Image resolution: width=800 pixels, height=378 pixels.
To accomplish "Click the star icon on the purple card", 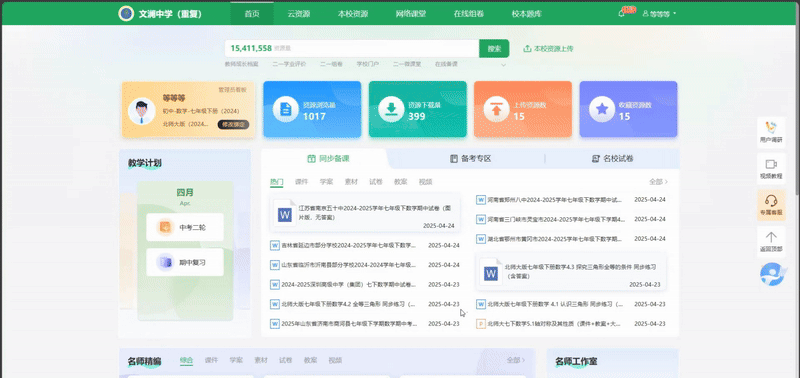I will [x=602, y=109].
